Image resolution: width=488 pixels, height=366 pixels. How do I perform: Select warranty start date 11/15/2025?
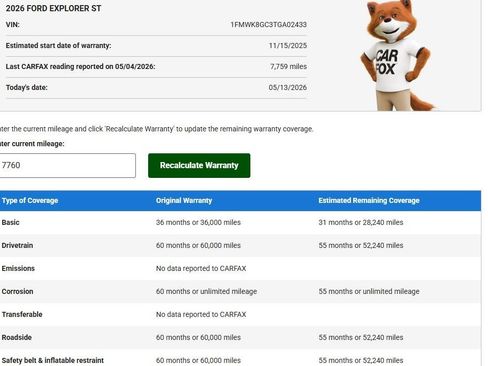288,46
